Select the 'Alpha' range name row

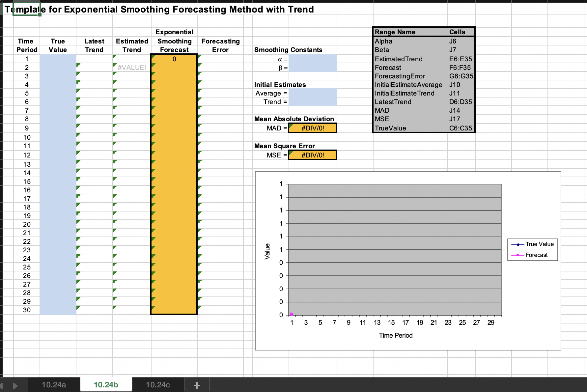point(383,41)
